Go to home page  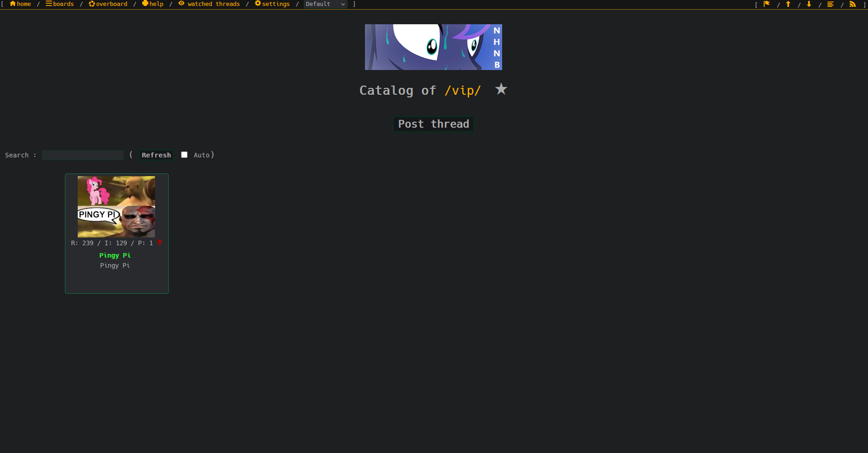click(x=21, y=4)
